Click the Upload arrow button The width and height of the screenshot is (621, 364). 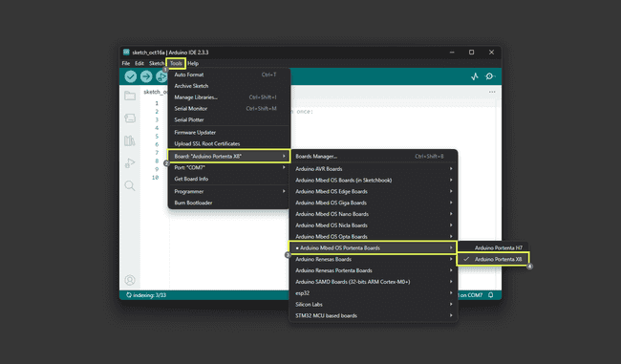[146, 76]
